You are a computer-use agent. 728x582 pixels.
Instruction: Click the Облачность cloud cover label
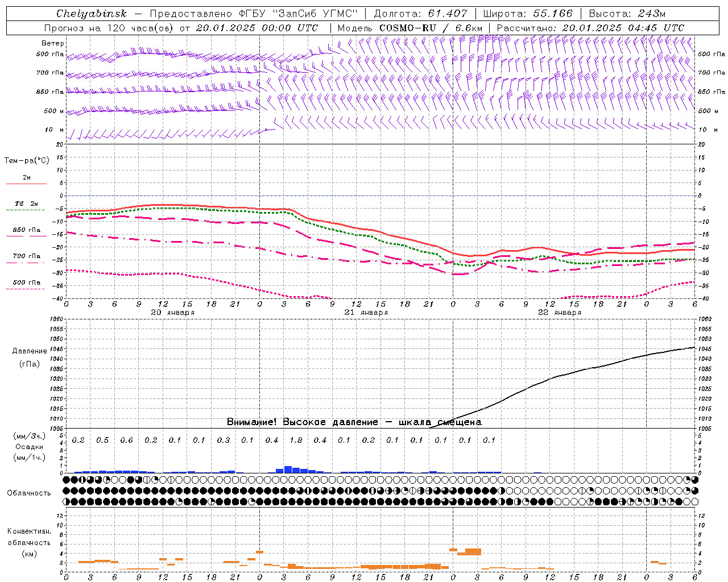point(29,493)
